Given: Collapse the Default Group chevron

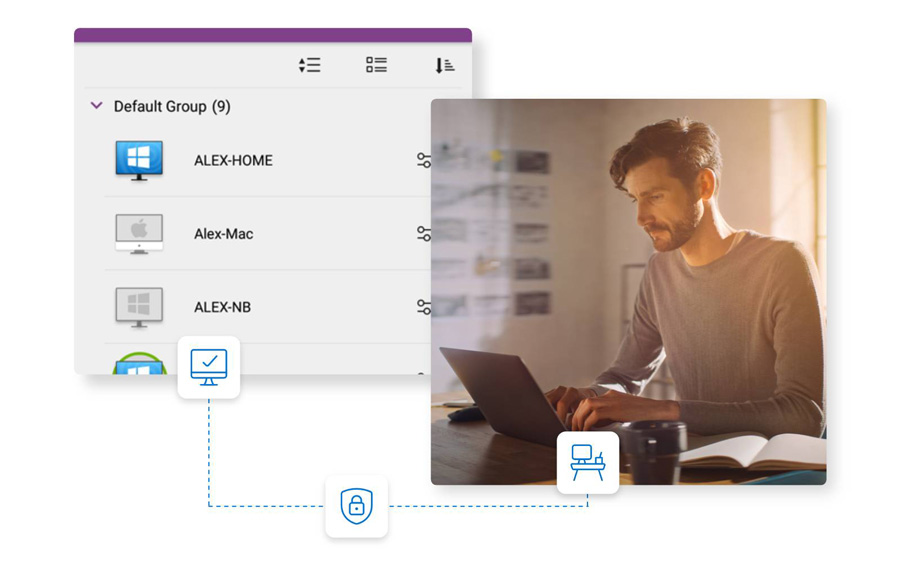Looking at the screenshot, I should coord(96,106).
